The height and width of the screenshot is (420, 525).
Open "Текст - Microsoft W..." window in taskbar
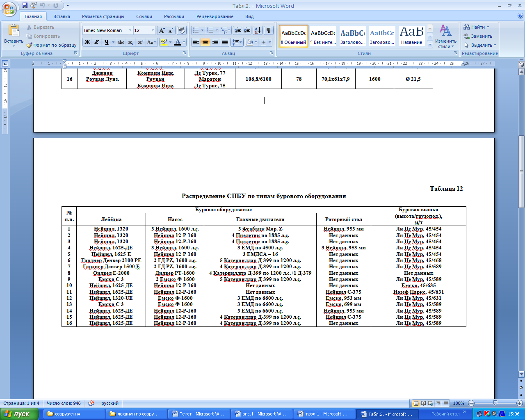[x=199, y=414]
